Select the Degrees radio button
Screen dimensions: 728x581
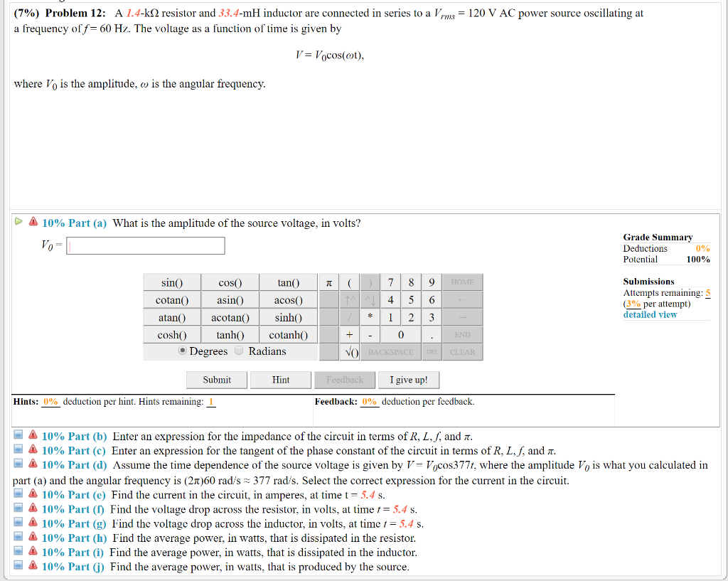click(183, 351)
